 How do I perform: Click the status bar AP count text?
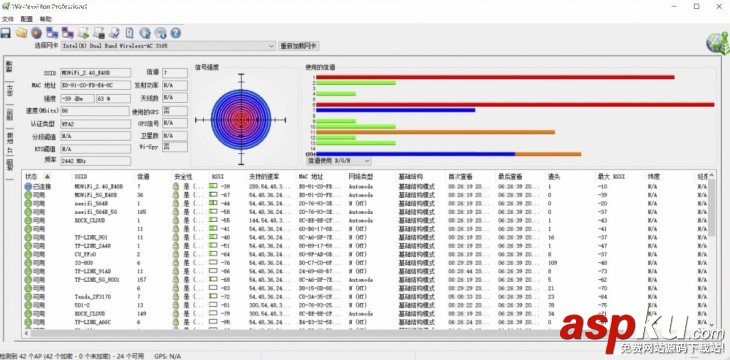pyautogui.click(x=72, y=356)
